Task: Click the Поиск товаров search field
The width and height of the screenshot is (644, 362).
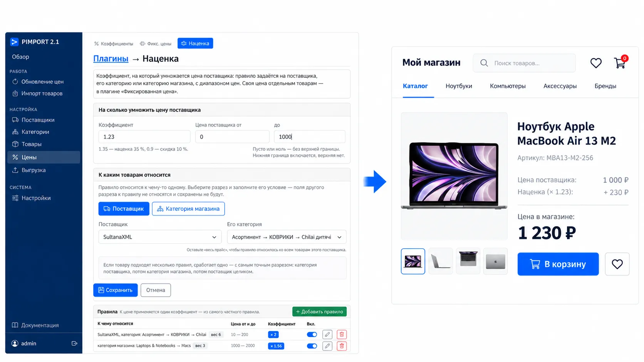Action: [x=524, y=63]
